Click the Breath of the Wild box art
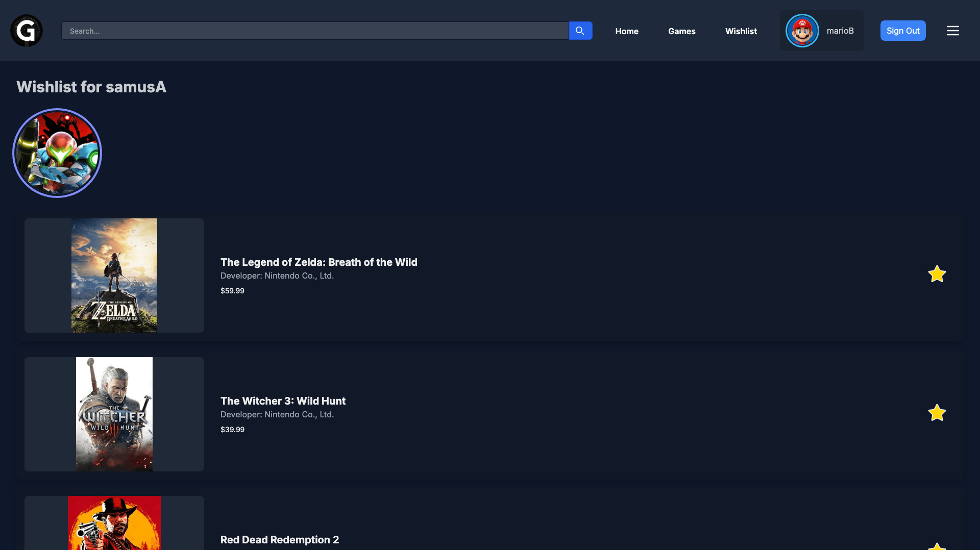Screen dimensions: 980x550 click(x=114, y=276)
